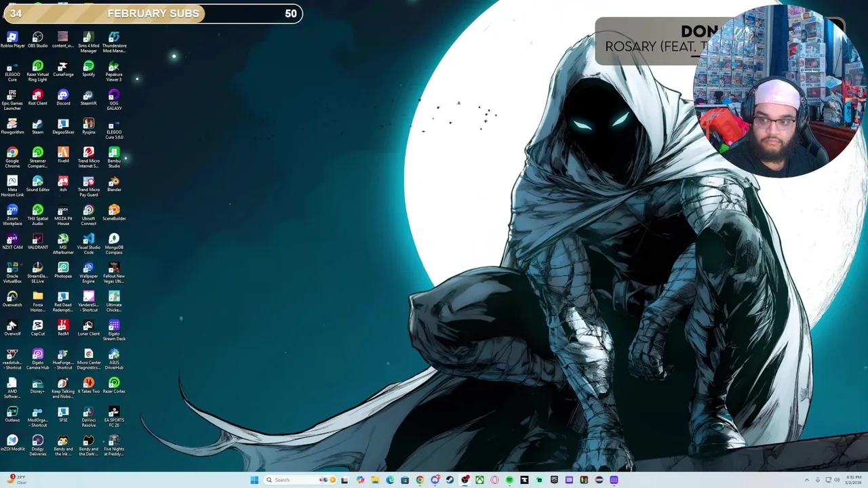Open the Discord desktop shortcut
Screen dimensions: 868x488
pyautogui.click(x=63, y=98)
